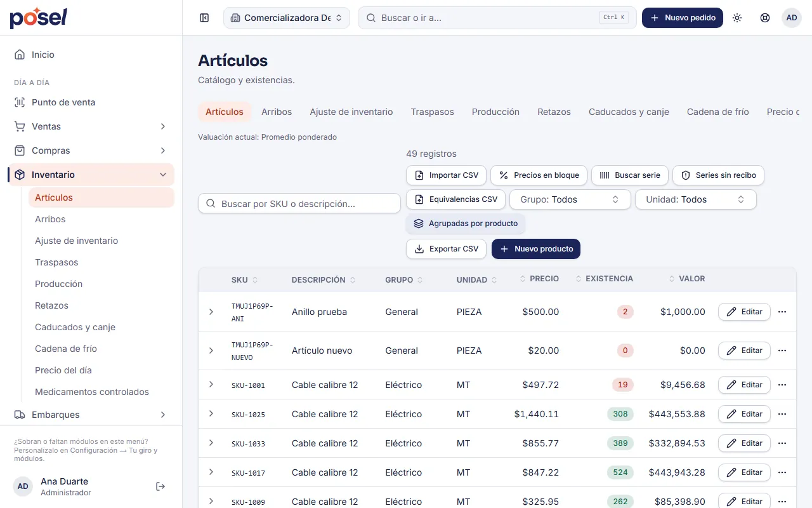Switch to the Arribos tab
This screenshot has height=508, width=812.
tap(277, 112)
